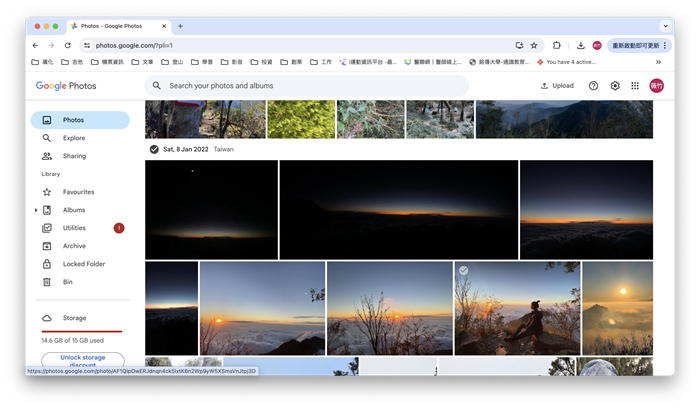The height and width of the screenshot is (409, 700).
Task: Click Unlock storage discount button
Action: pos(83,359)
